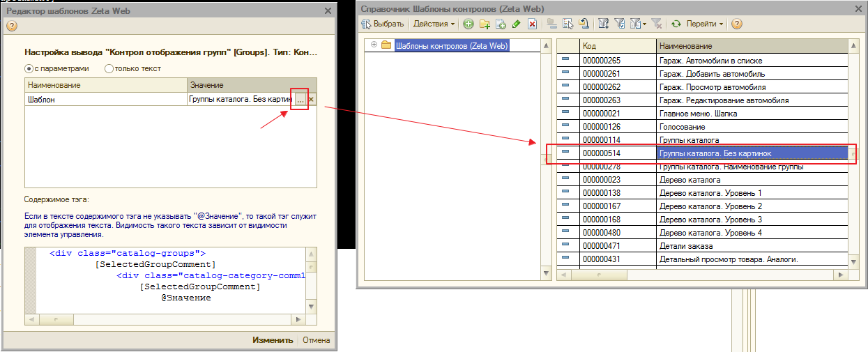Click the row icon beside code 000000471
This screenshot has height=352, width=868.
click(565, 245)
